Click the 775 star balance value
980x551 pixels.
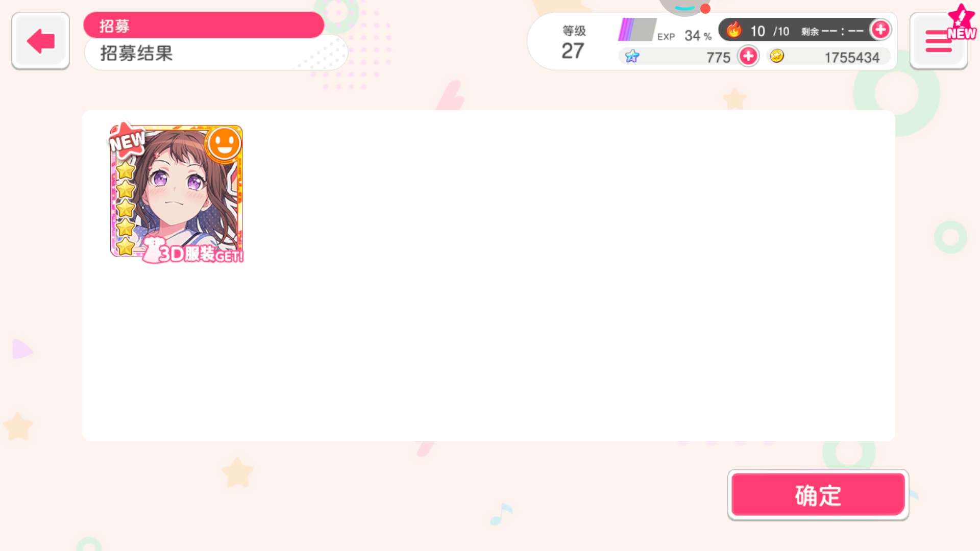(x=718, y=57)
